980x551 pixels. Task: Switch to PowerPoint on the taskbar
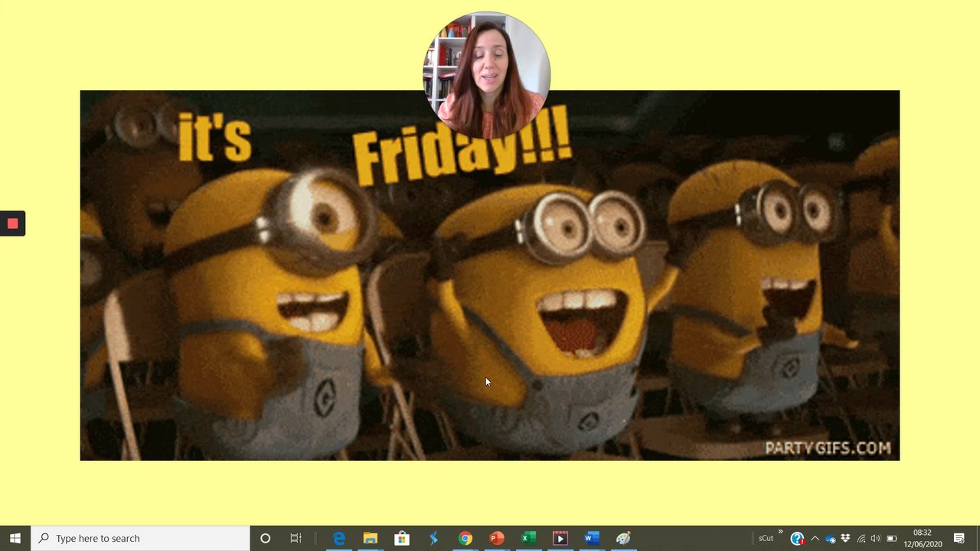tap(497, 538)
